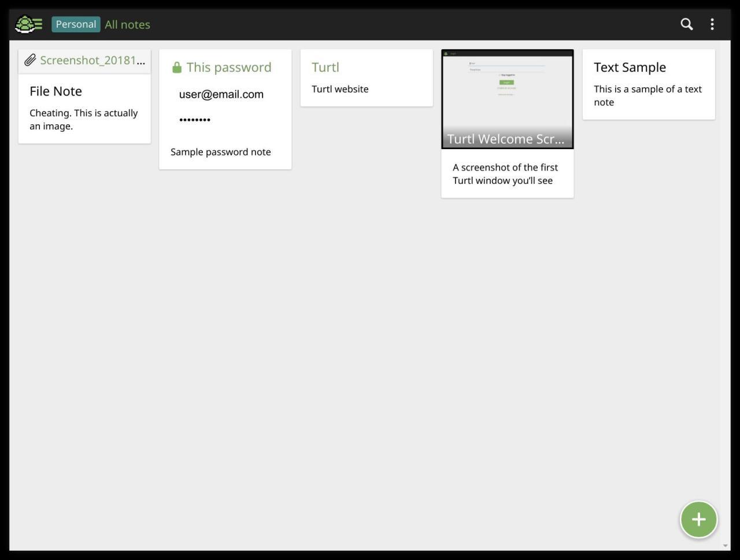Click the 'Turtl Welcome Scr...' image caption
The height and width of the screenshot is (560, 740).
506,139
